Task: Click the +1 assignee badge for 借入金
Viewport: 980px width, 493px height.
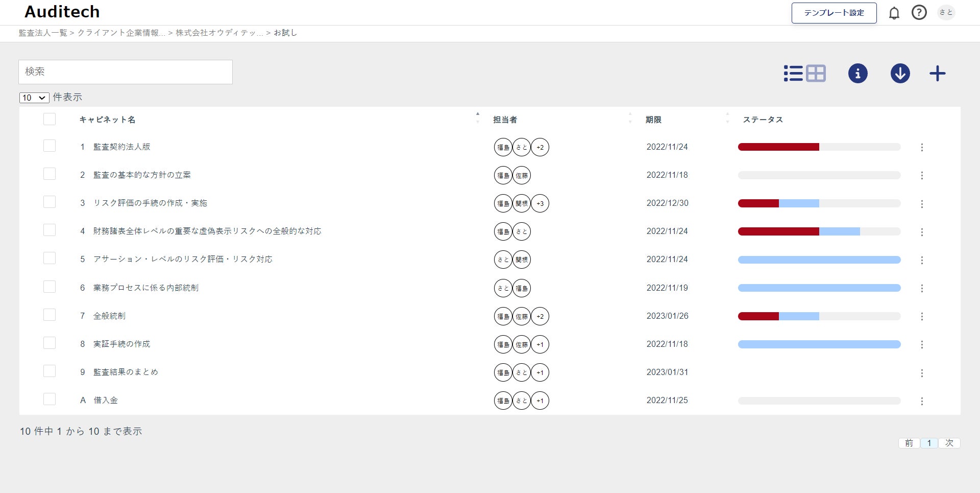Action: pos(540,401)
